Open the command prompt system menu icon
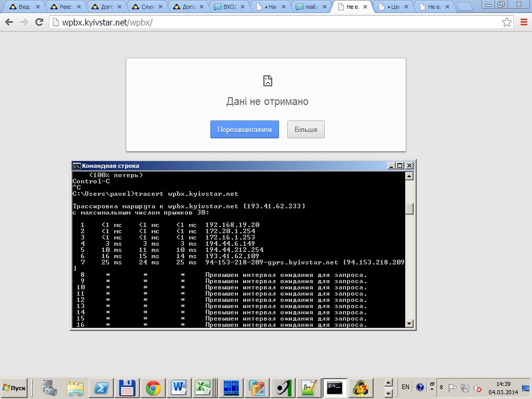 [76, 166]
